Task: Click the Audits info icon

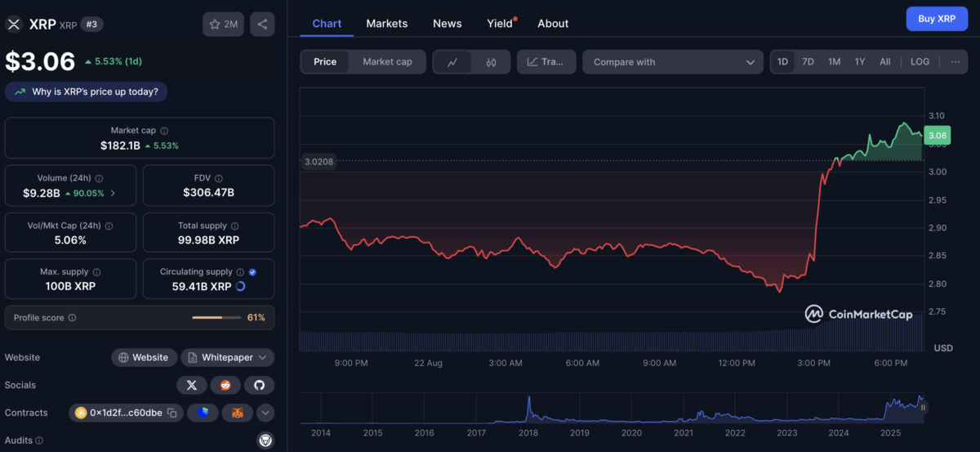Action: point(38,441)
